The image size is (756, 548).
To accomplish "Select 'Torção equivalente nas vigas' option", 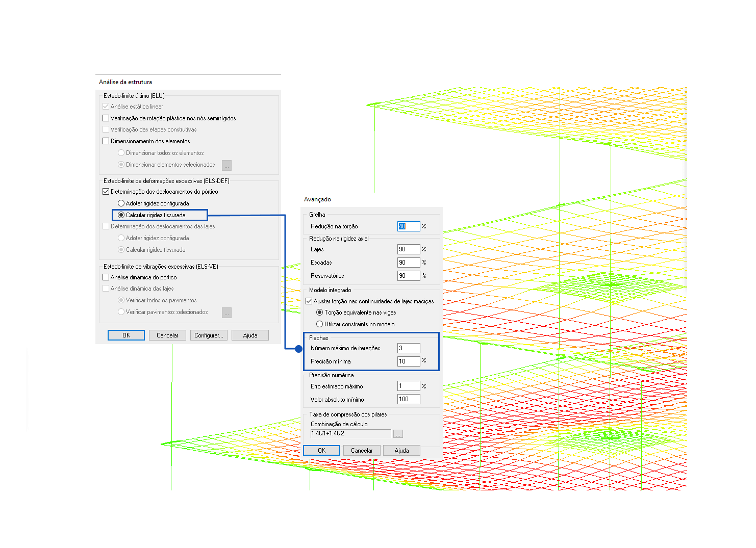I will [320, 312].
